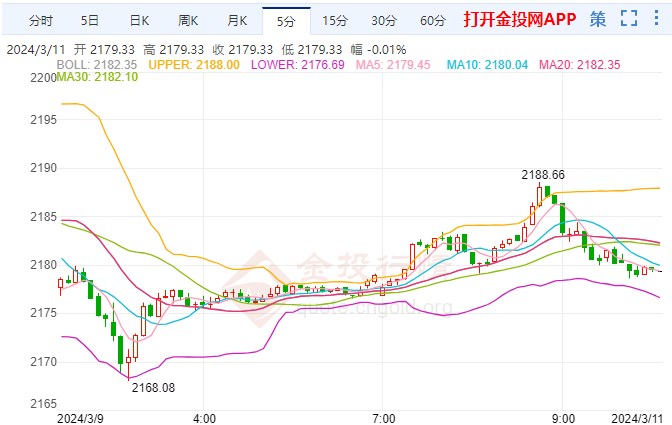Switch to the 分时 chart tab

[x=41, y=20]
